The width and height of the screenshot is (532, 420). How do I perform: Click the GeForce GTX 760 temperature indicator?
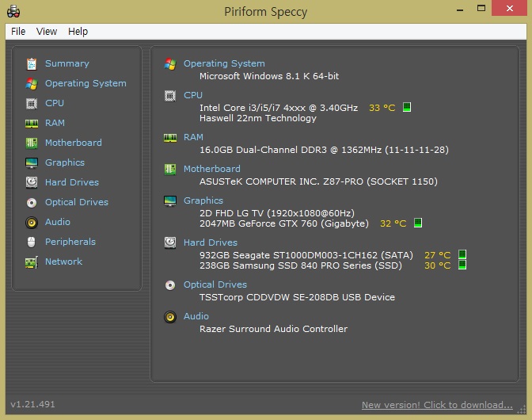point(418,223)
